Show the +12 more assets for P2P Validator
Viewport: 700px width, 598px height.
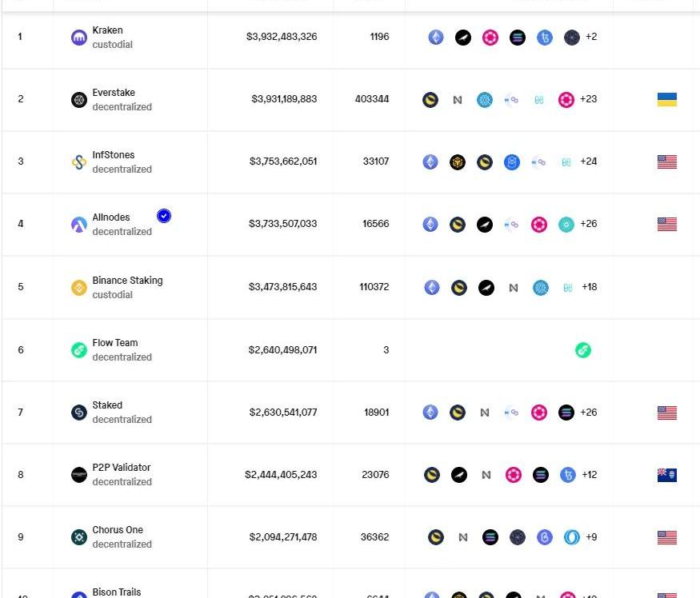[x=590, y=474]
